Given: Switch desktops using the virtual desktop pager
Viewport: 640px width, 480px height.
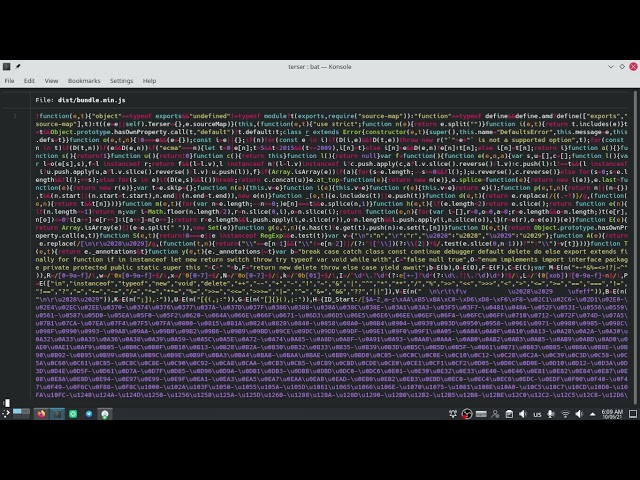Looking at the screenshot, I should (x=21, y=413).
